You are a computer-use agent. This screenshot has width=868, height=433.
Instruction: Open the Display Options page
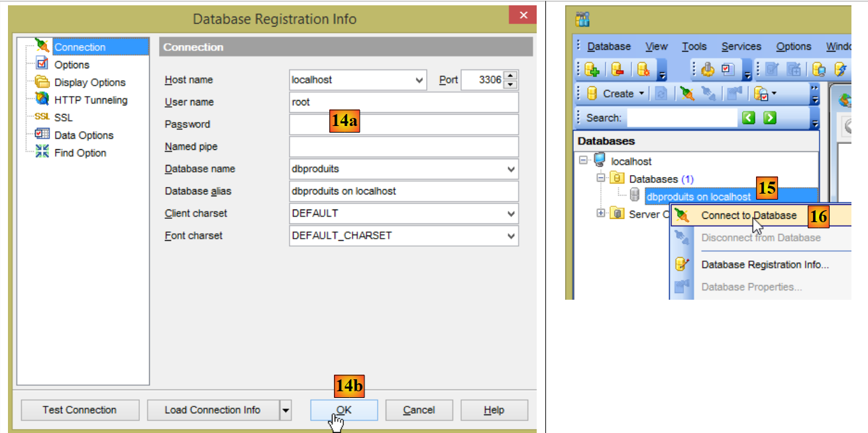(89, 82)
